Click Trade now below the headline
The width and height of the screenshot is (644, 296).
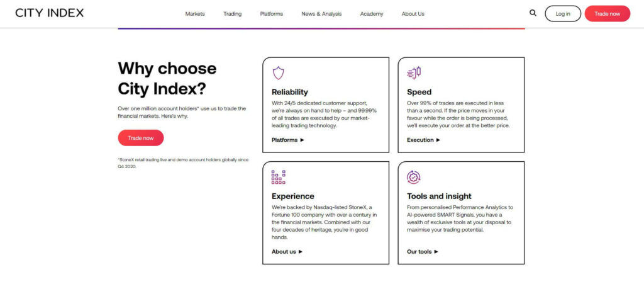[x=141, y=138]
